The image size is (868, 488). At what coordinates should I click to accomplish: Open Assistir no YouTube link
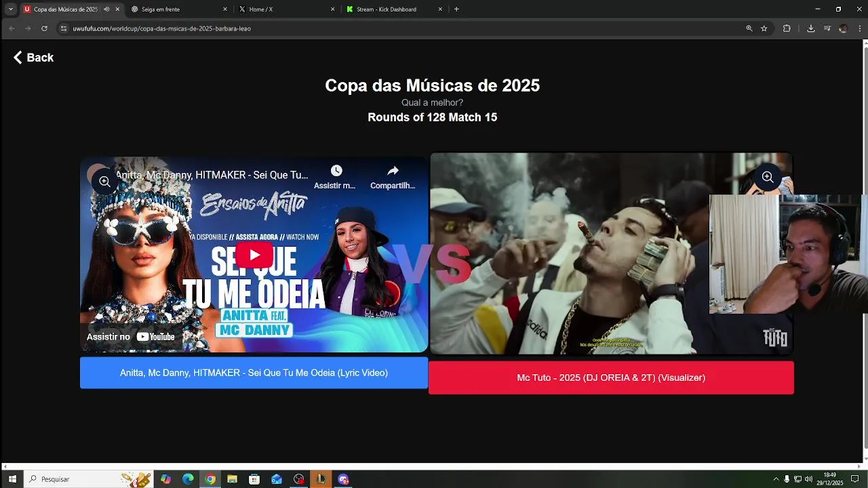point(131,337)
